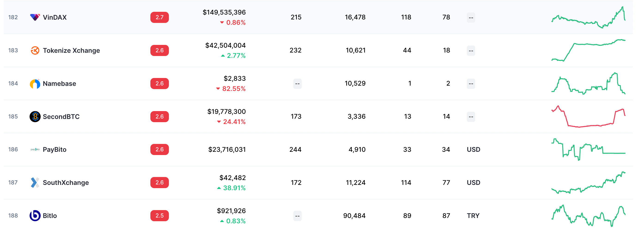Image resolution: width=644 pixels, height=230 pixels.
Task: Click the TRY fiat label for Bitlo
Action: point(473,216)
